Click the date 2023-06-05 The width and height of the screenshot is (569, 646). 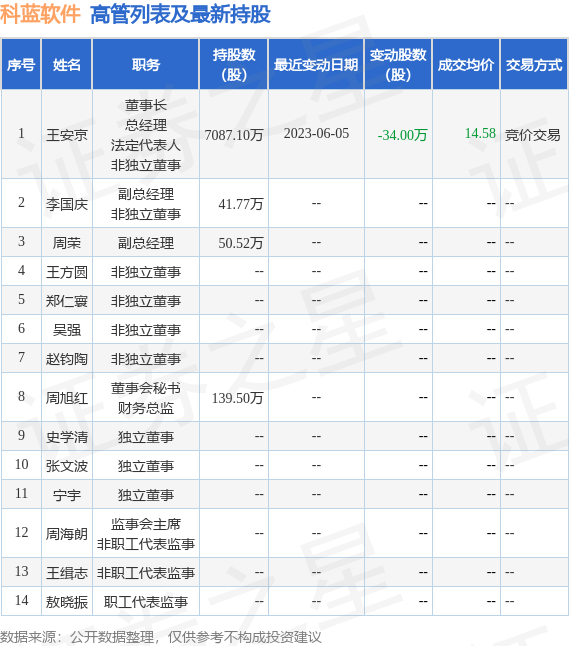316,133
